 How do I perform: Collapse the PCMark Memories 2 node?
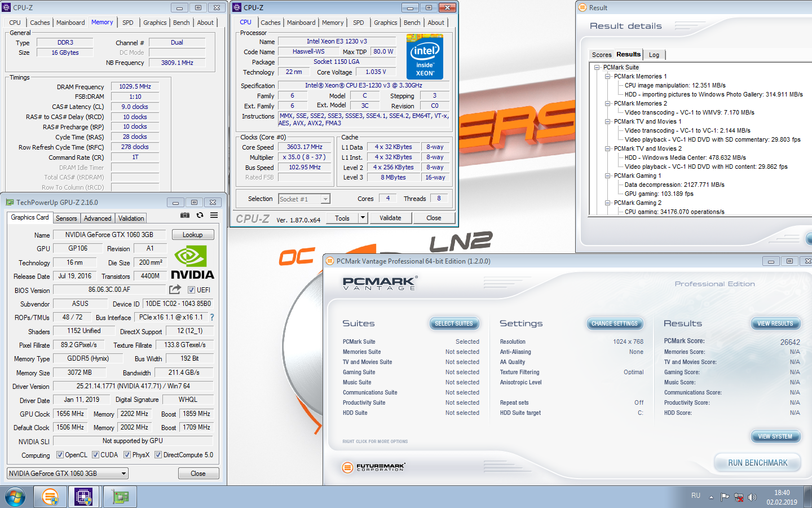click(x=608, y=103)
